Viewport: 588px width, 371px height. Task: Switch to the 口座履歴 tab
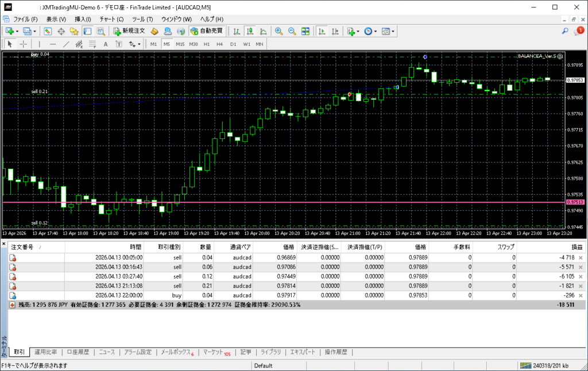click(x=78, y=352)
